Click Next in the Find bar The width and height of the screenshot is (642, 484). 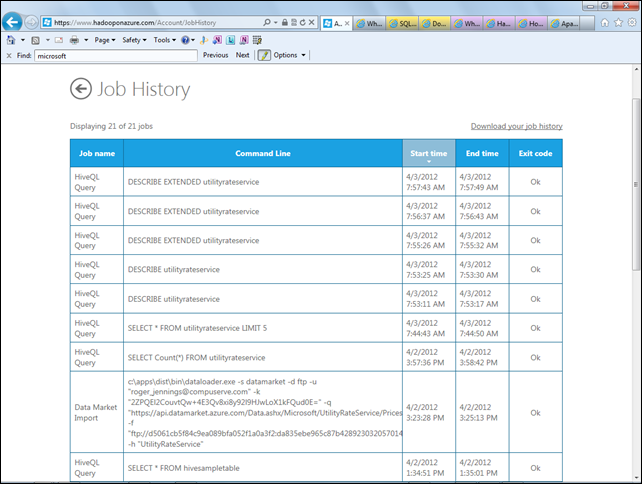[242, 55]
